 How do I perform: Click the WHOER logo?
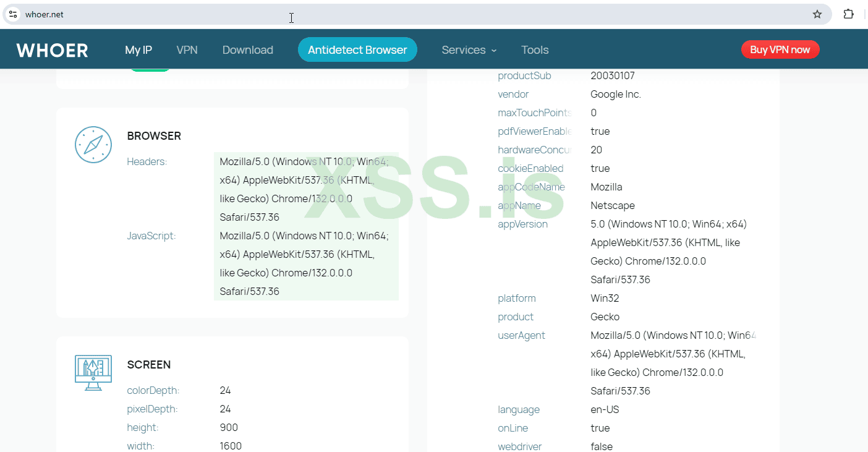[x=53, y=50]
